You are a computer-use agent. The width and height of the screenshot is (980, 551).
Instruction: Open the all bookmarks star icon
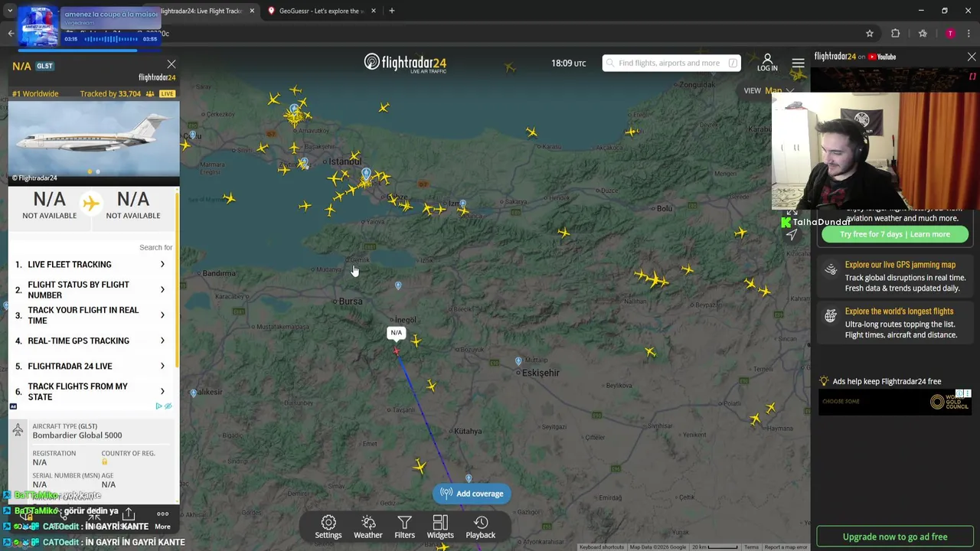click(x=923, y=34)
